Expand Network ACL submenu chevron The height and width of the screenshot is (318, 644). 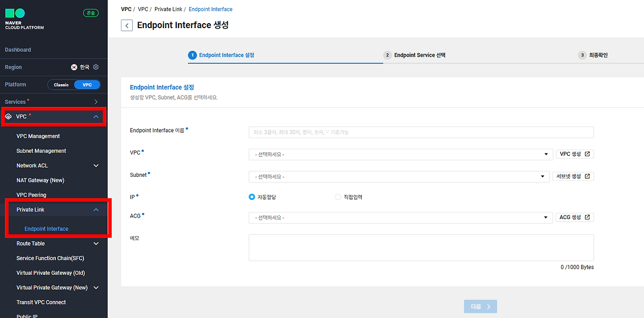pyautogui.click(x=96, y=165)
